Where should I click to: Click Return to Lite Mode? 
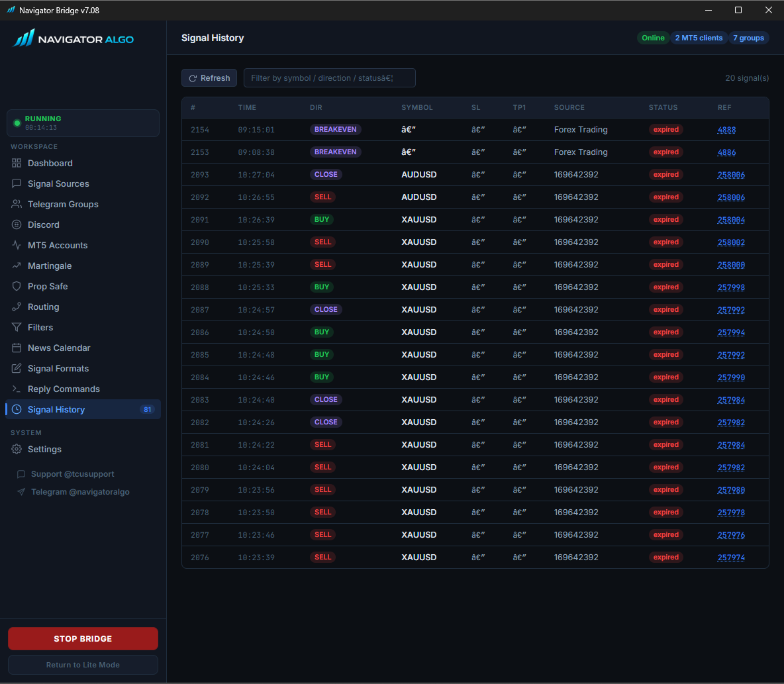point(83,665)
